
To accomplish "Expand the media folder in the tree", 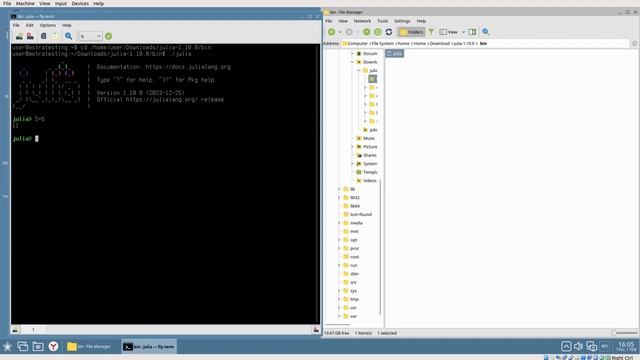I will (x=340, y=223).
